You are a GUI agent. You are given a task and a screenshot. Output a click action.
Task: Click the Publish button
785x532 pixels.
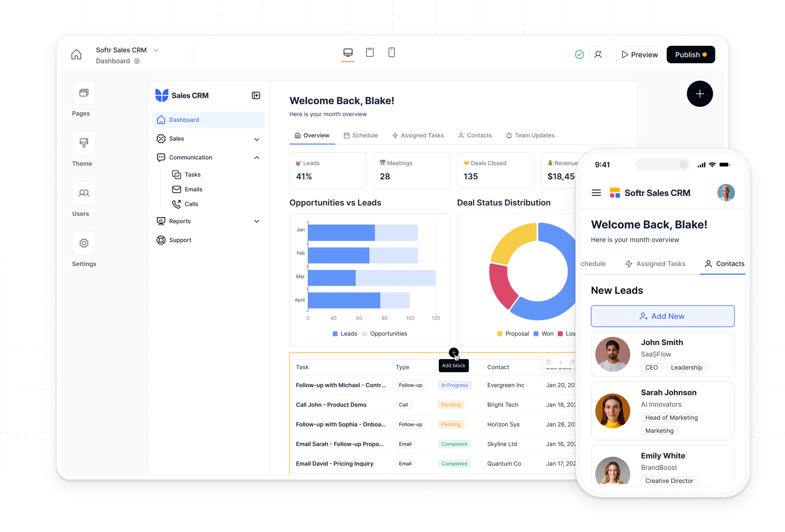691,55
